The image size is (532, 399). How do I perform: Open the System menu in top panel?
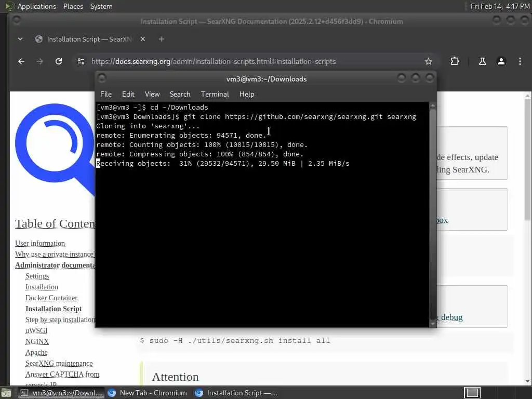coord(101,6)
